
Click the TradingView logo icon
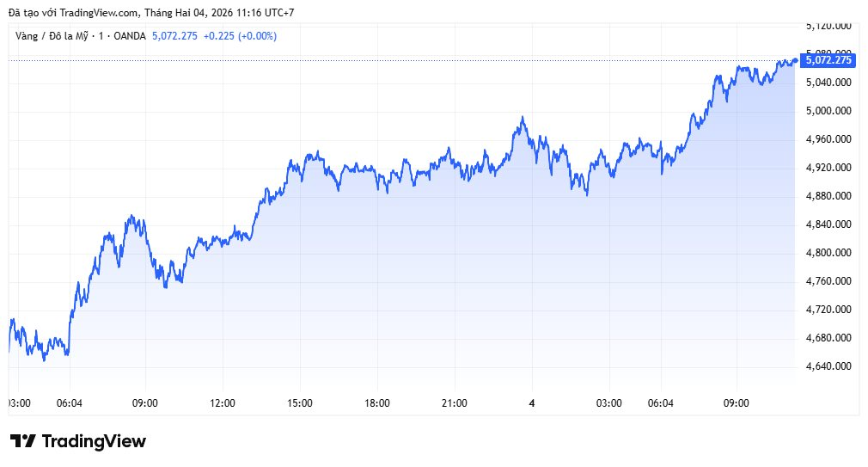pyautogui.click(x=23, y=441)
